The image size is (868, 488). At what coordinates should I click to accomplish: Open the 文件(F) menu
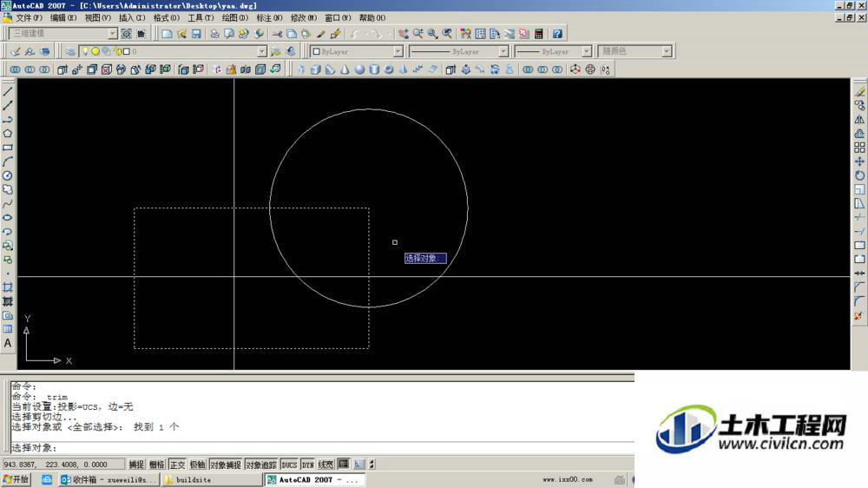click(29, 17)
